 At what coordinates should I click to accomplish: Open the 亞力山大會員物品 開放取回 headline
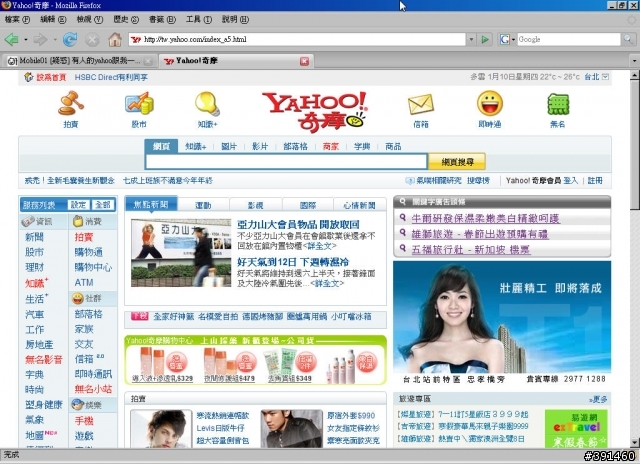click(298, 224)
